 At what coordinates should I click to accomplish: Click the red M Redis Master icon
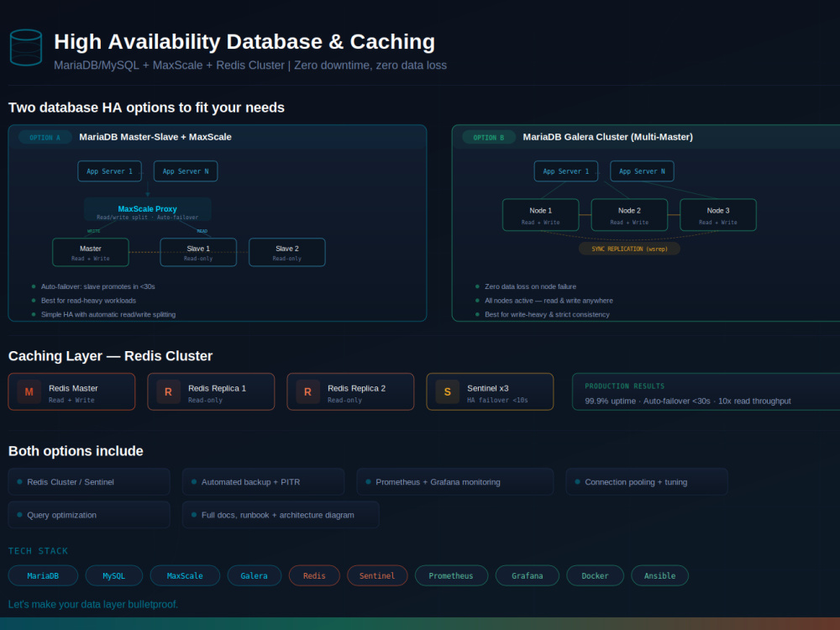point(29,391)
